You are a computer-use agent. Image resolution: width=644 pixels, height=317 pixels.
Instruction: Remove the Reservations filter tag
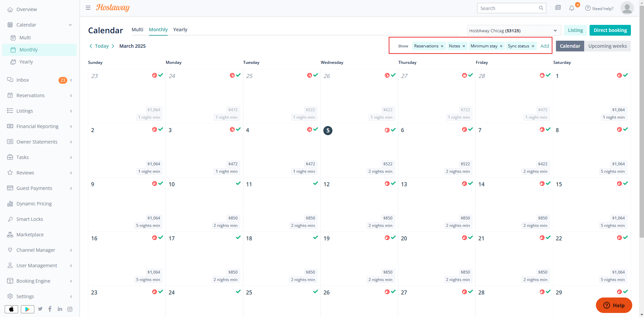pos(442,46)
